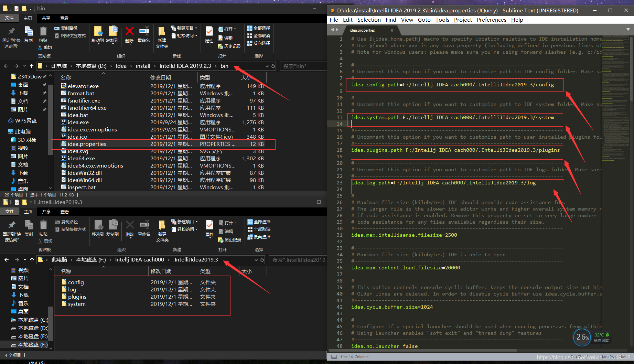This screenshot has height=364, width=634.
Task: Click Up arrow in .IntelliJIdea2019.3 window
Action: tap(32, 260)
